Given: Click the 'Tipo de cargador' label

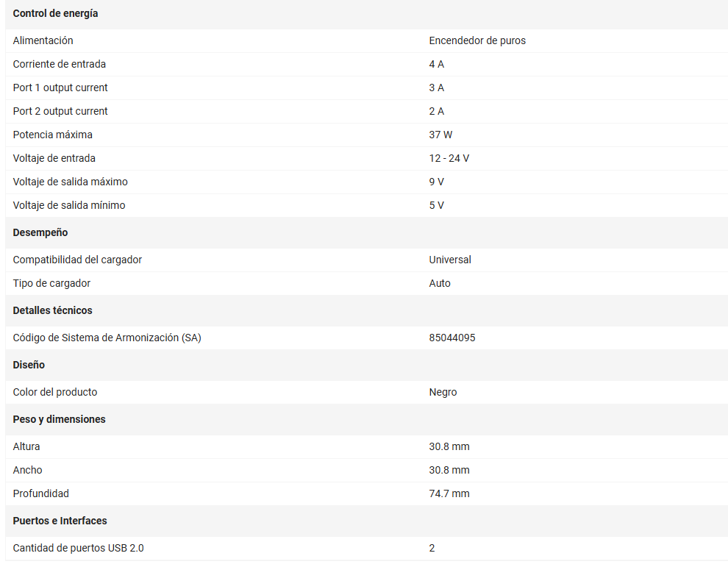Looking at the screenshot, I should [51, 283].
